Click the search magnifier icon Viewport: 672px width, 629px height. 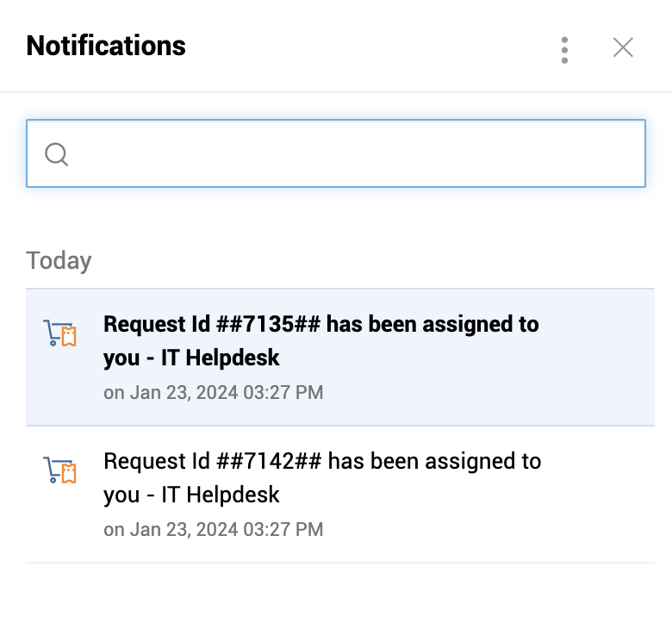point(57,154)
